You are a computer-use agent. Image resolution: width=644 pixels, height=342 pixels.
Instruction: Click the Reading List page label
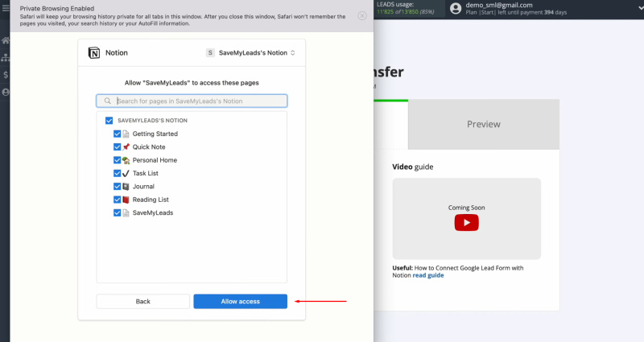tap(151, 200)
